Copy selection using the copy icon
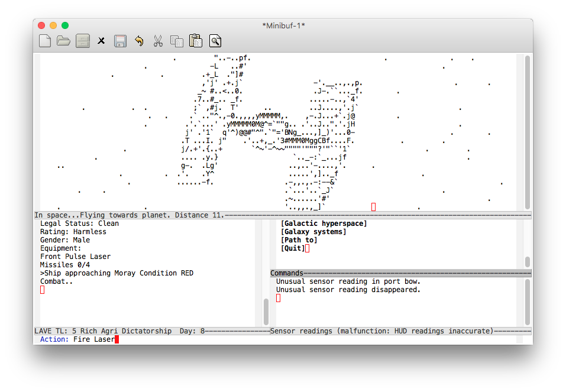566x392 pixels. pos(176,41)
